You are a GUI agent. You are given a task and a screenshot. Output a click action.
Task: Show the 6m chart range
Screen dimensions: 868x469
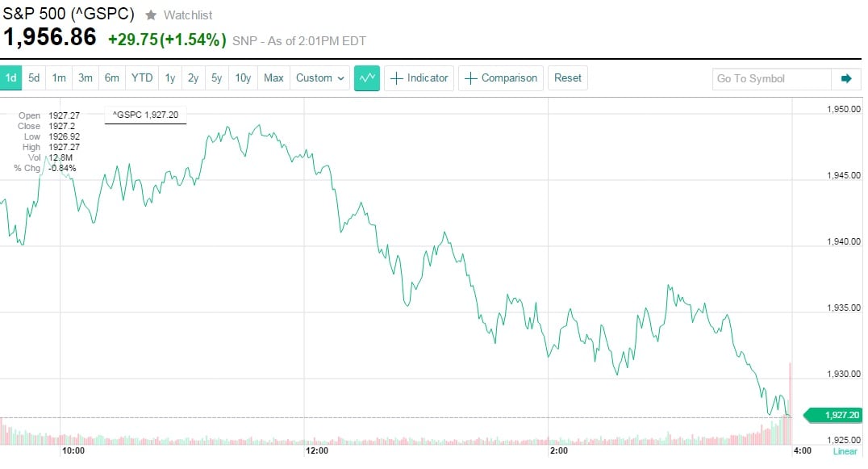(x=111, y=78)
